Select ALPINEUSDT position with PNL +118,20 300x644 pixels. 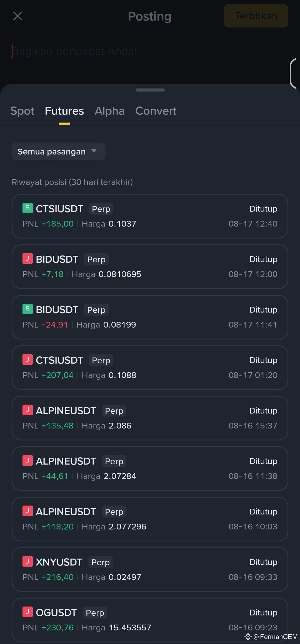[x=150, y=519]
